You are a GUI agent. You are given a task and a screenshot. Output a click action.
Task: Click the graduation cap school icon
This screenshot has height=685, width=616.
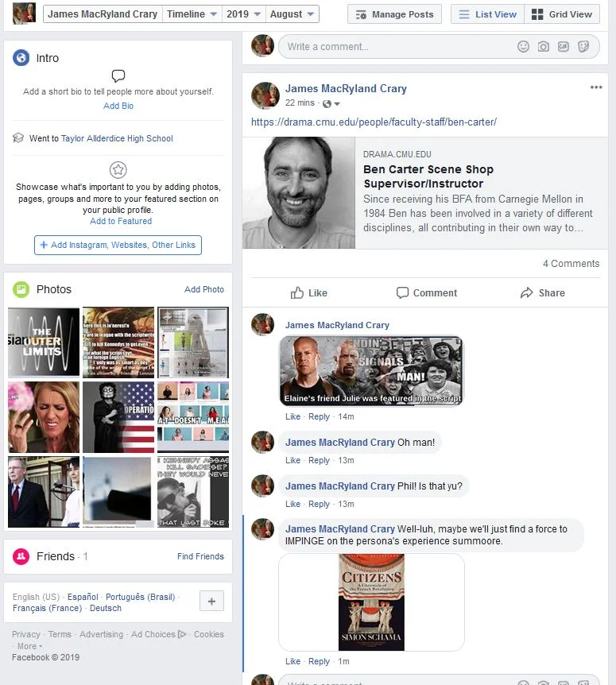pos(18,138)
